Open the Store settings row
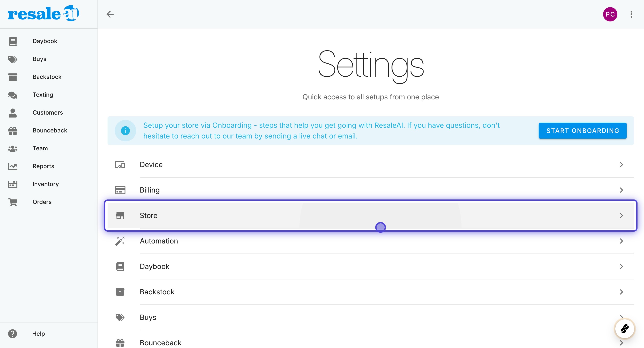The width and height of the screenshot is (644, 348). point(148,216)
